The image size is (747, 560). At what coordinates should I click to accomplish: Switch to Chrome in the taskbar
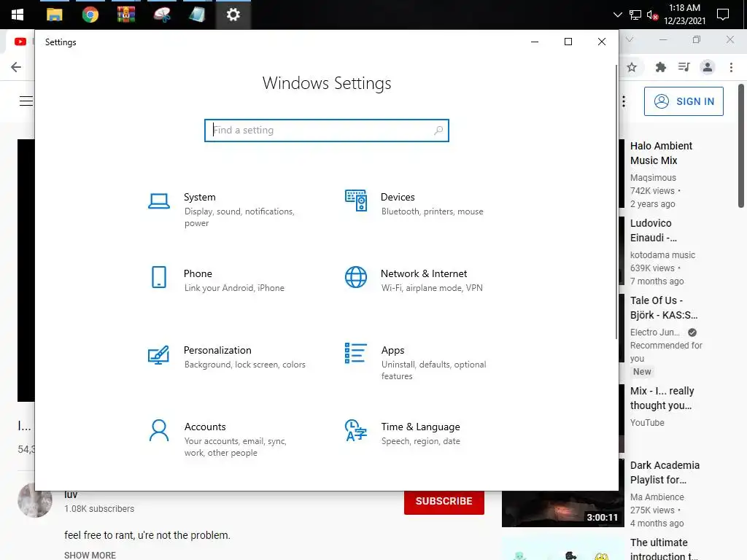click(90, 15)
